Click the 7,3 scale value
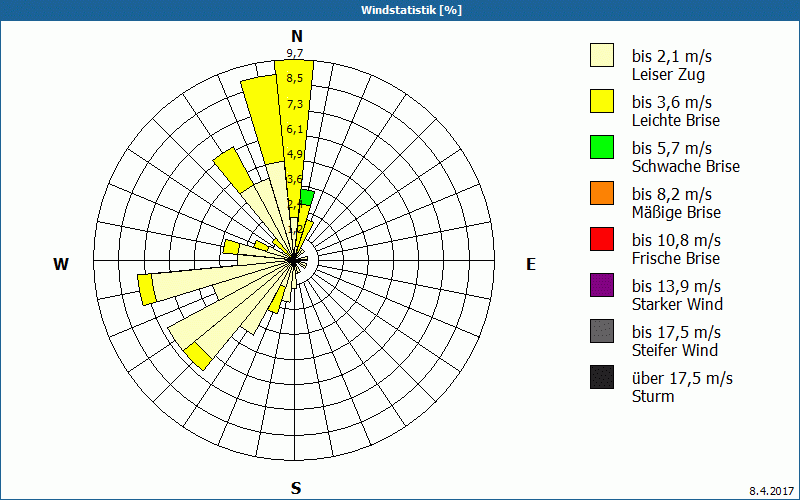Screen dimensions: 800x500 coord(294,104)
